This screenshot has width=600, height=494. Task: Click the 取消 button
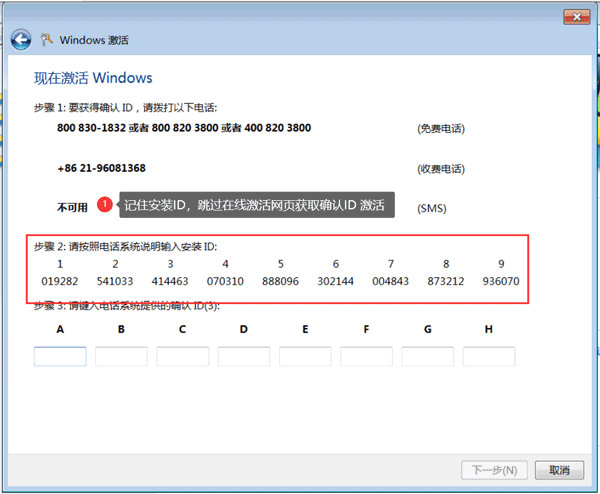[x=559, y=470]
